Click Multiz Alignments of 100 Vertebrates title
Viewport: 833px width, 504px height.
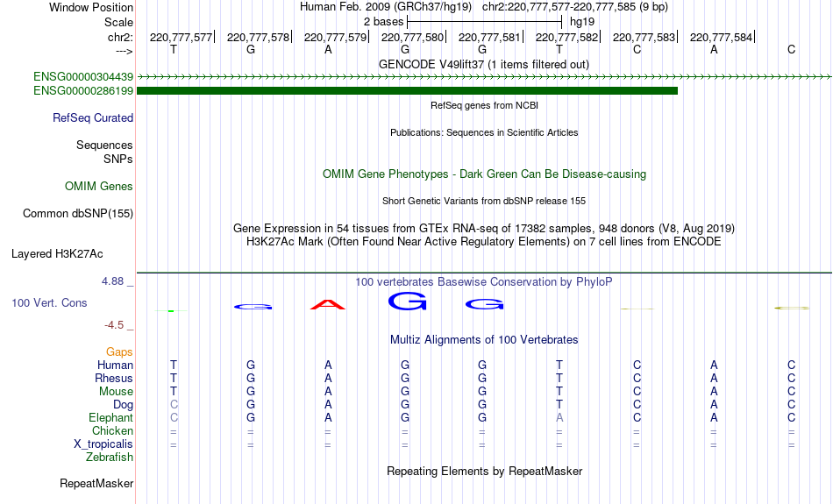pyautogui.click(x=484, y=340)
